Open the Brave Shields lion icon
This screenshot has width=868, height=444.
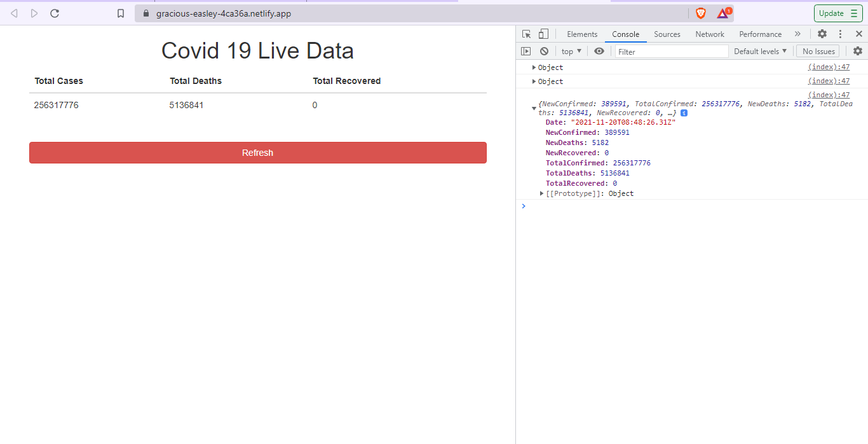coord(701,13)
